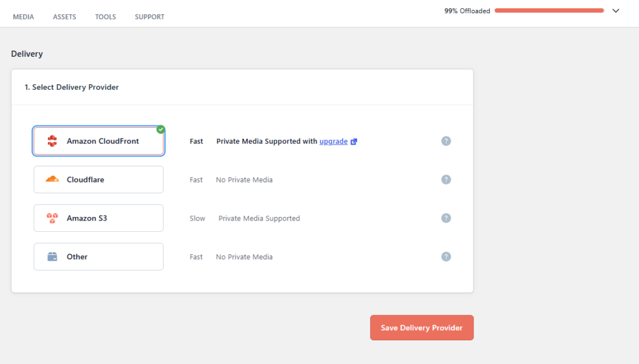
Task: Click the external link icon beside upgrade
Action: pyautogui.click(x=354, y=141)
